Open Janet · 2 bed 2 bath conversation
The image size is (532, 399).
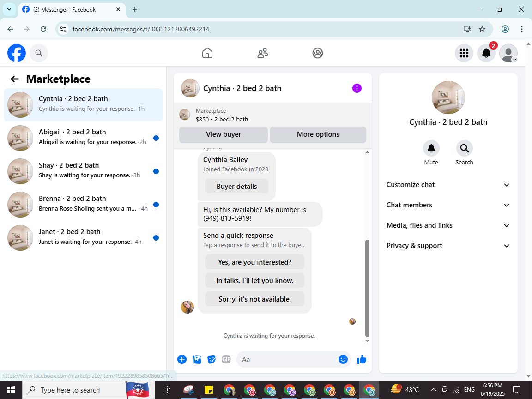(x=83, y=238)
